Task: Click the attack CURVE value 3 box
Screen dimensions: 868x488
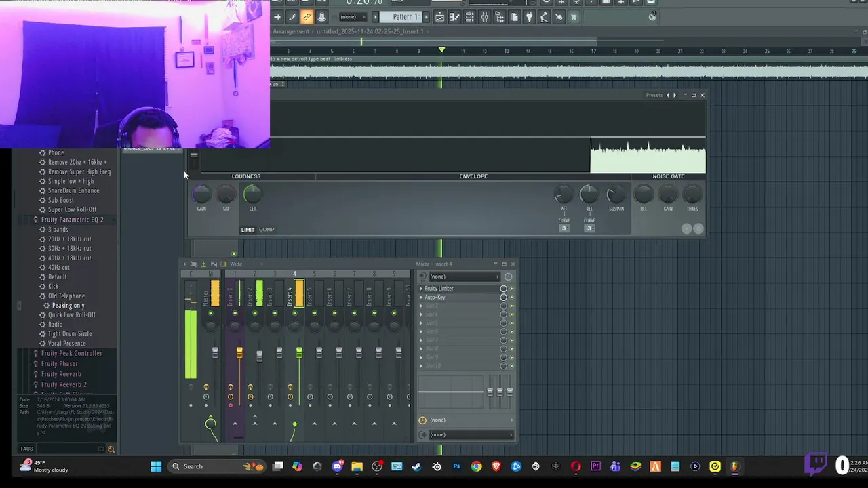Action: point(564,228)
